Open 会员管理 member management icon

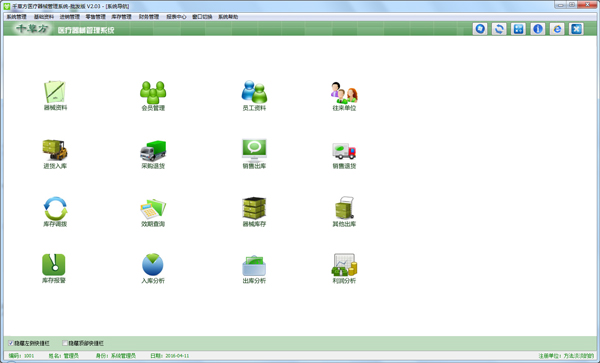click(153, 92)
